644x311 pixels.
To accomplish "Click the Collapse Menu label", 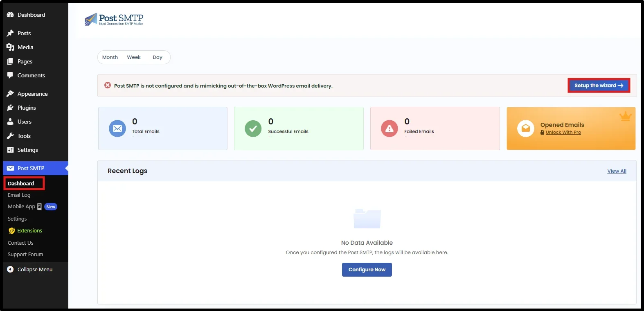I will [35, 269].
